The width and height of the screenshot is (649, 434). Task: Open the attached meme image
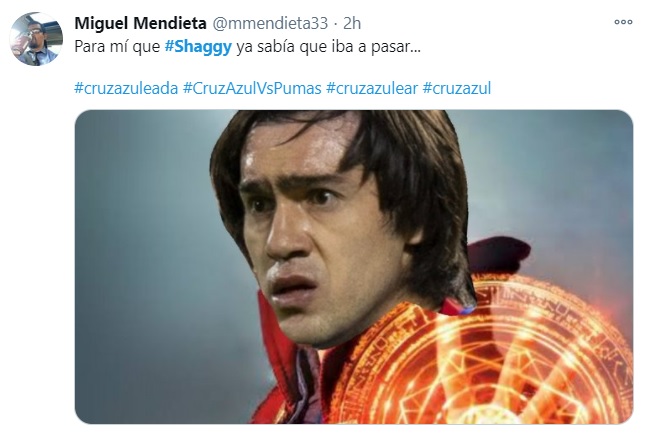[354, 267]
